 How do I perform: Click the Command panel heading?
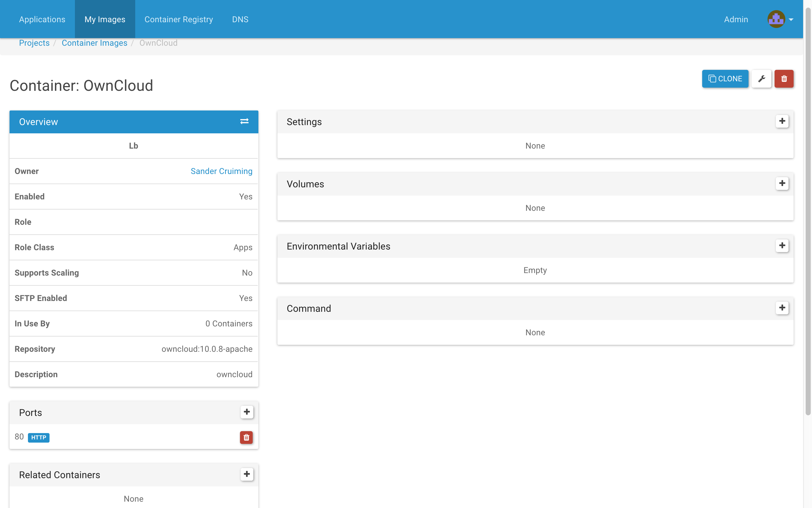[x=309, y=308]
